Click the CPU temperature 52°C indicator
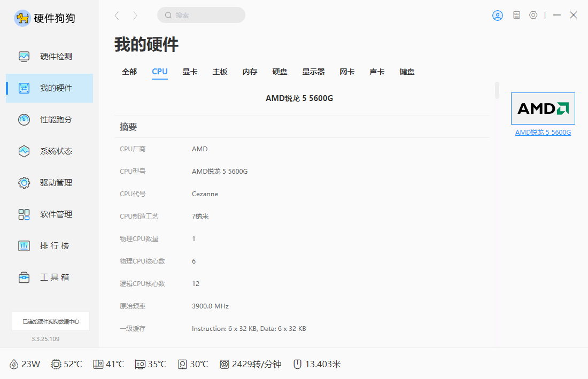Screen dimensions: 588x379 pyautogui.click(x=66, y=365)
